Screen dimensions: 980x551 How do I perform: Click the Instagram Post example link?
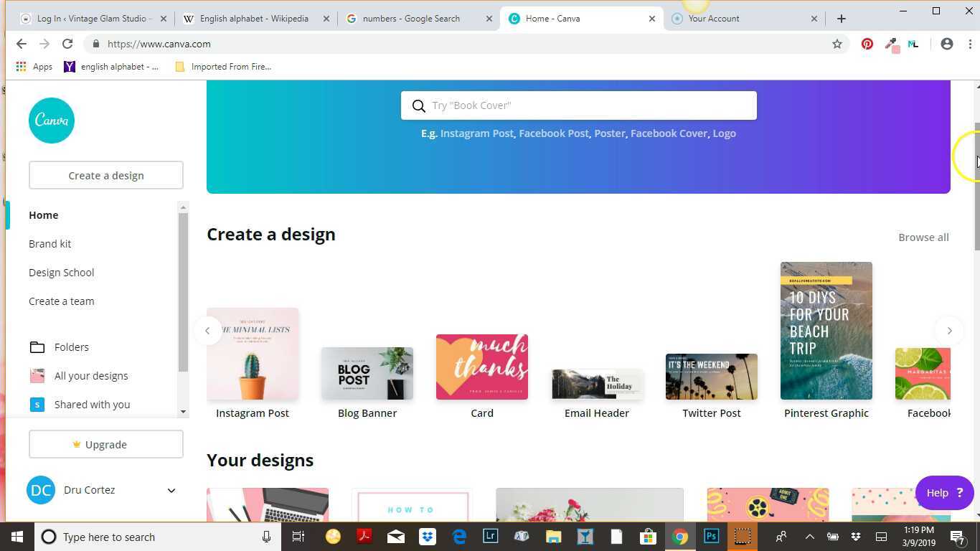[477, 133]
